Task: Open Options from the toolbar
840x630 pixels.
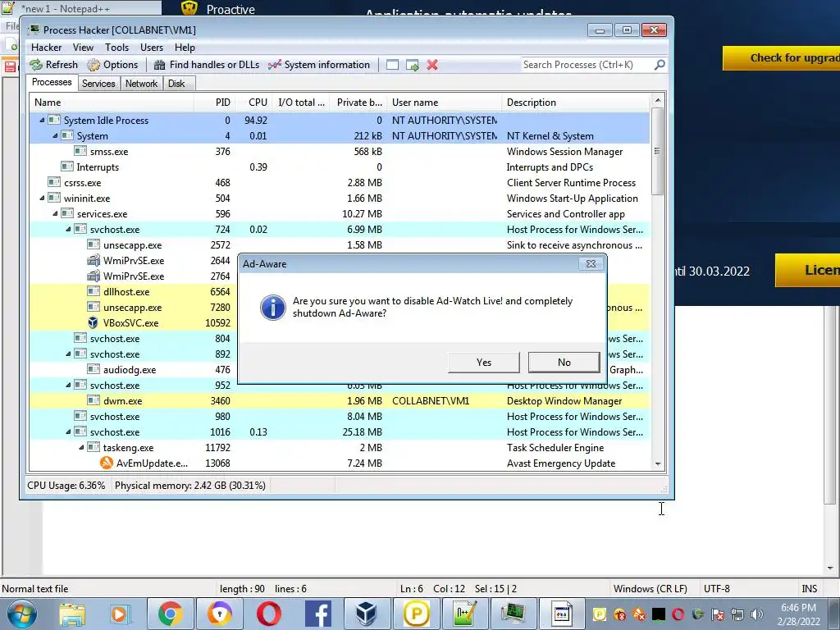Action: pyautogui.click(x=112, y=65)
